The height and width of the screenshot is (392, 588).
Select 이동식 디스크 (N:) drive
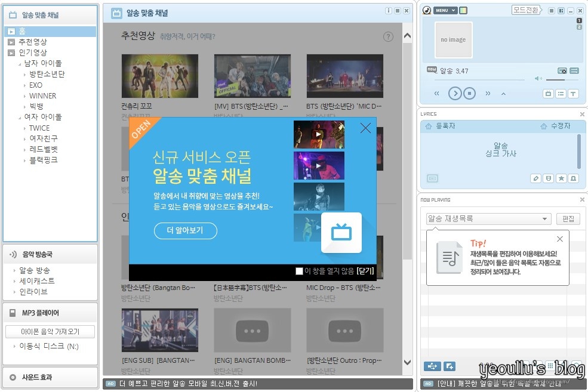[49, 346]
